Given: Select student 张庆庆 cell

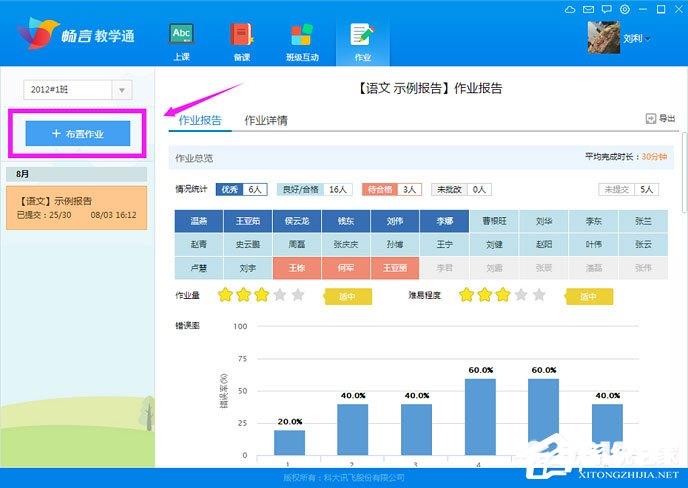Looking at the screenshot, I should click(346, 244).
